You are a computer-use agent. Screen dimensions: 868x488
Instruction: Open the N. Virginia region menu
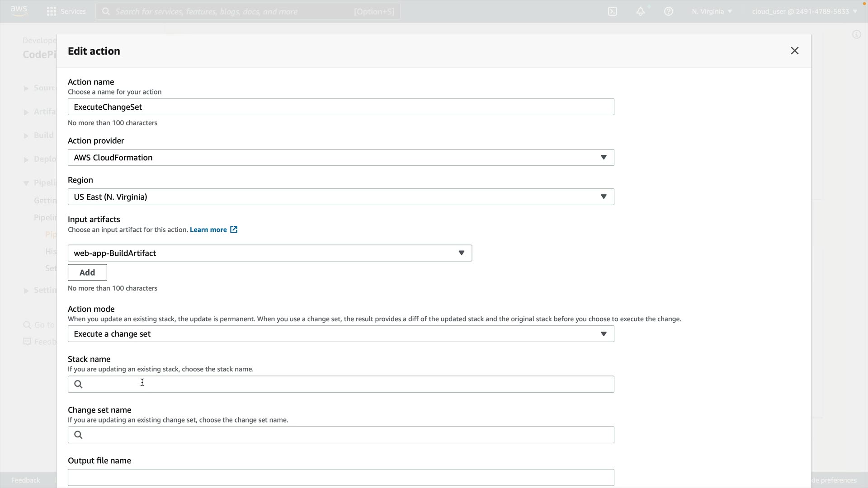tap(711, 11)
